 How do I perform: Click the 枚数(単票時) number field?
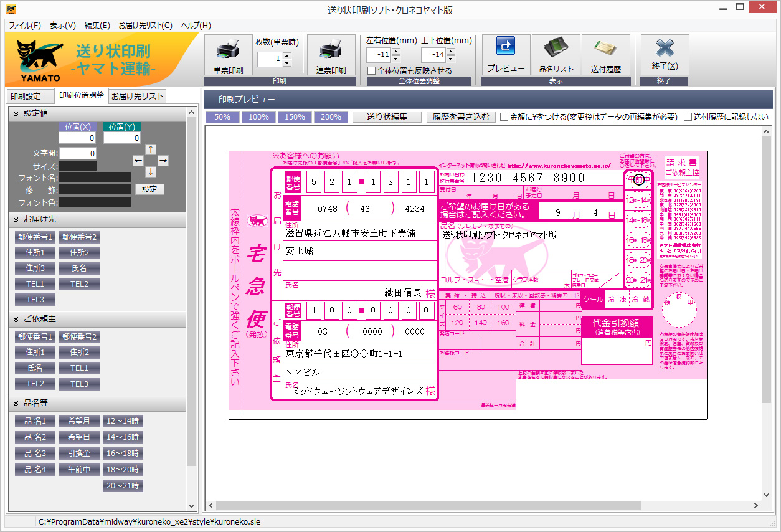pyautogui.click(x=270, y=59)
